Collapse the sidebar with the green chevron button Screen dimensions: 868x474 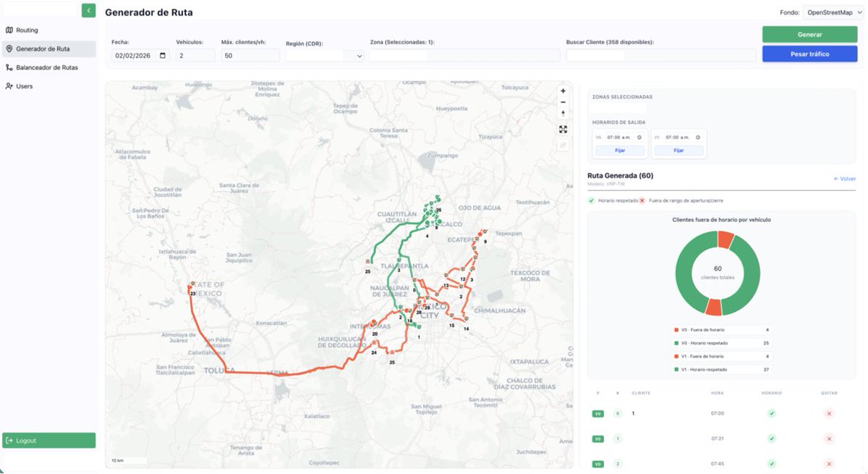click(88, 11)
